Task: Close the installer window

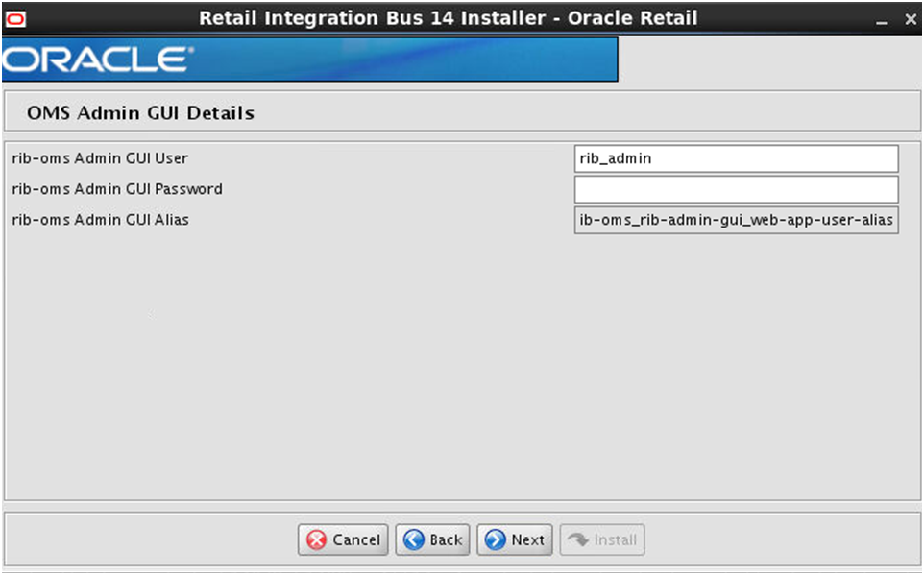Action: (911, 19)
